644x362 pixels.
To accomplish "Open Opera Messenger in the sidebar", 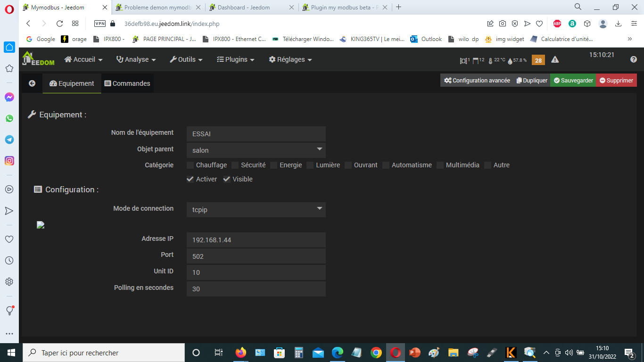I will point(9,97).
